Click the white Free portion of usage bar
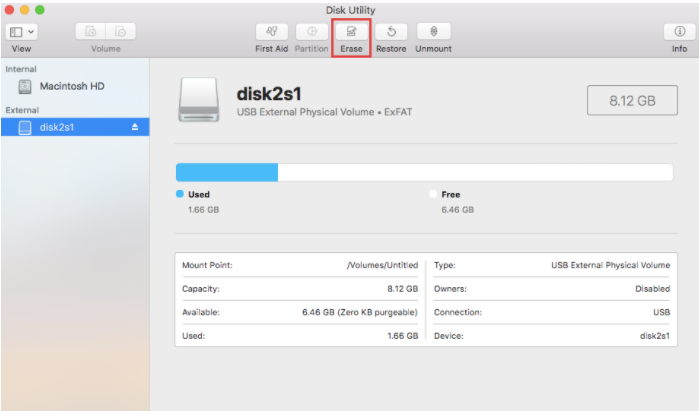This screenshot has height=411, width=699. [475, 172]
